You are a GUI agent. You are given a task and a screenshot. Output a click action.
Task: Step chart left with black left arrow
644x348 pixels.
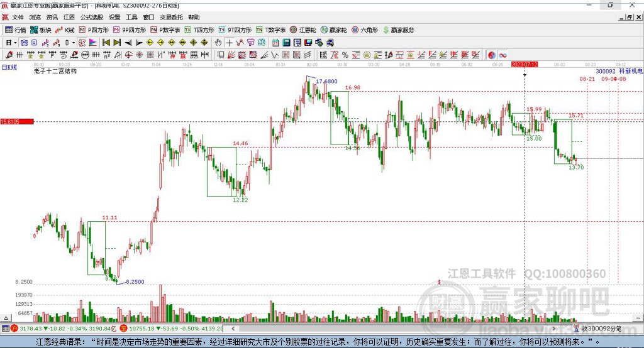pyautogui.click(x=128, y=43)
